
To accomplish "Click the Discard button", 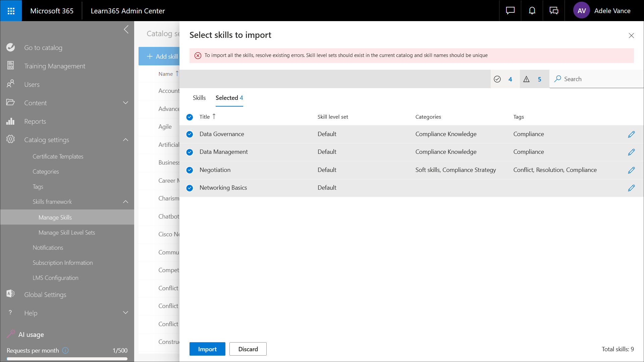I will 248,349.
